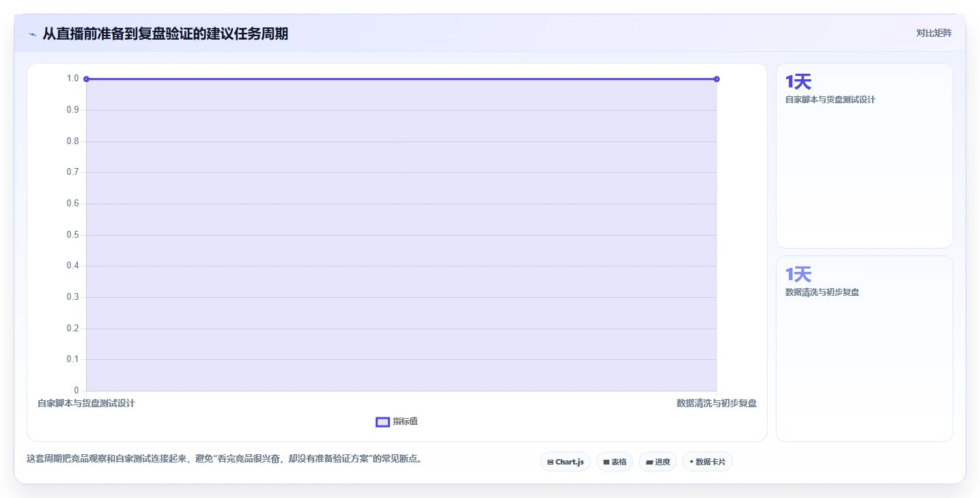Select the 数据卡片 chip
The width and height of the screenshot is (980, 498).
click(708, 462)
